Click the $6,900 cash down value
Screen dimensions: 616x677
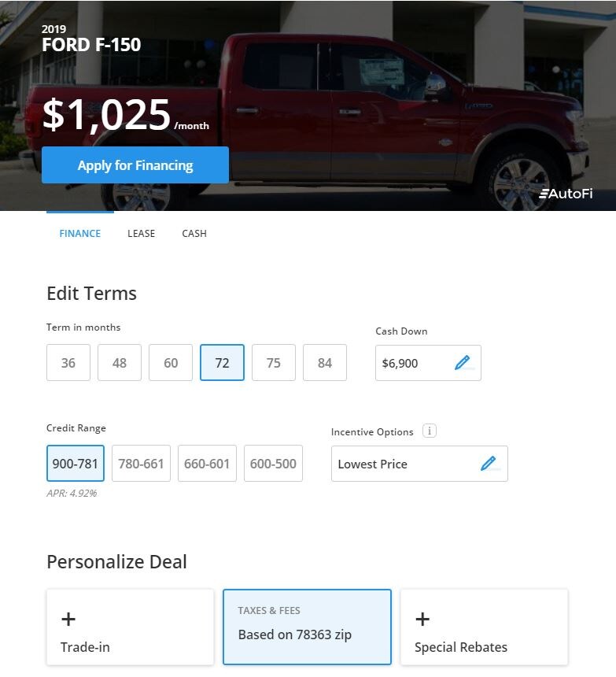click(x=400, y=364)
